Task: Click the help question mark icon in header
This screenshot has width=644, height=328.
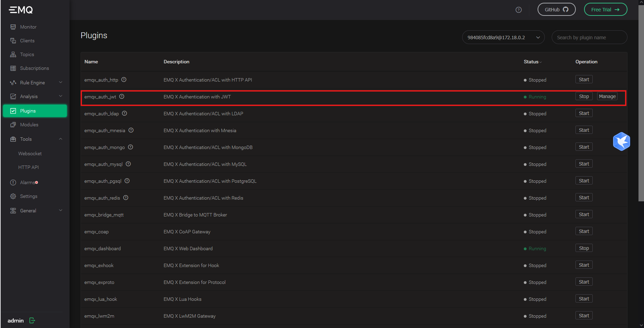Action: 518,10
